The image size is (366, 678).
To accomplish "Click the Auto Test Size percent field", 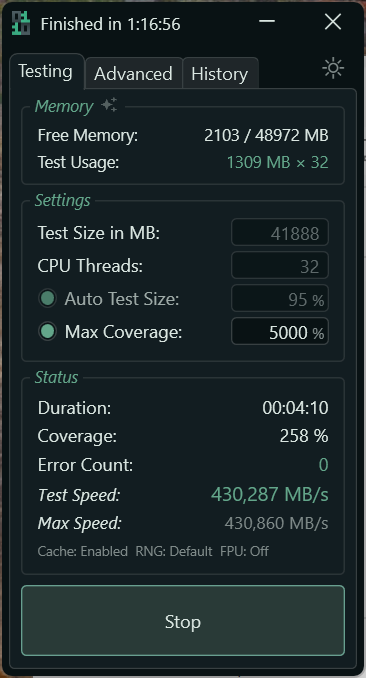I will pyautogui.click(x=279, y=298).
